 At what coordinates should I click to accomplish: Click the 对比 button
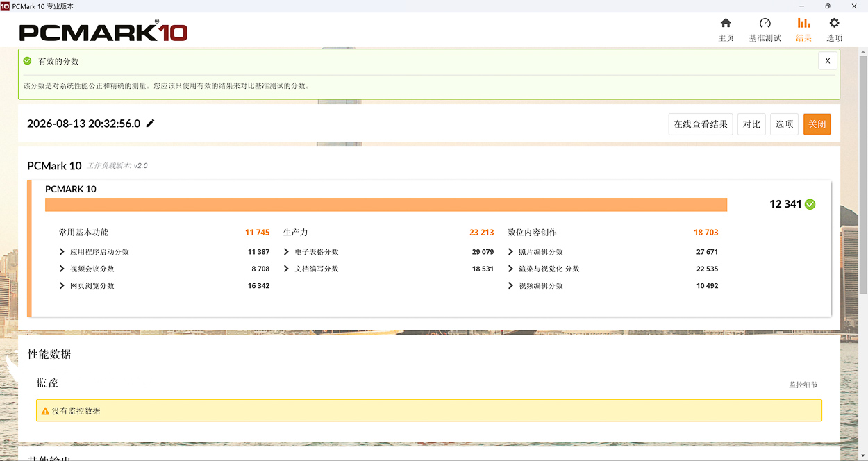click(x=751, y=124)
